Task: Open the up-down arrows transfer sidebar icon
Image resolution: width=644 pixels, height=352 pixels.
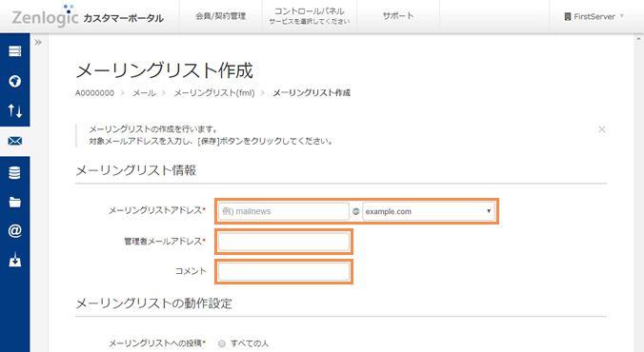Action: [x=15, y=110]
